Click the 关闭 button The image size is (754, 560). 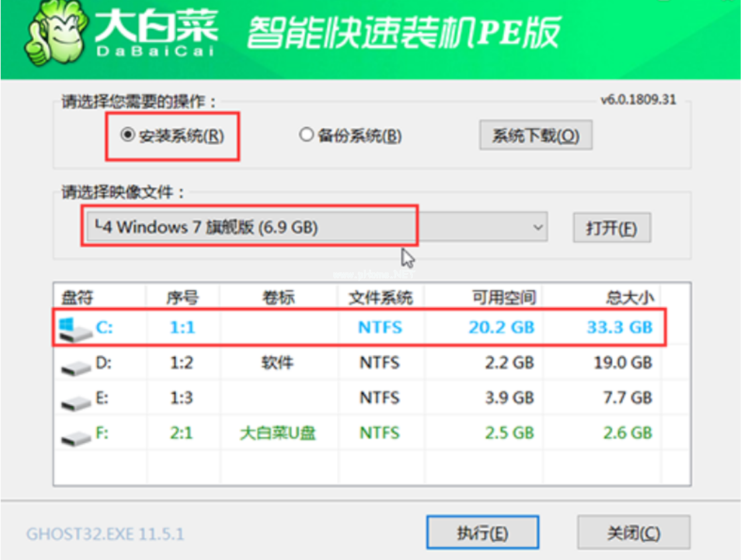click(633, 533)
